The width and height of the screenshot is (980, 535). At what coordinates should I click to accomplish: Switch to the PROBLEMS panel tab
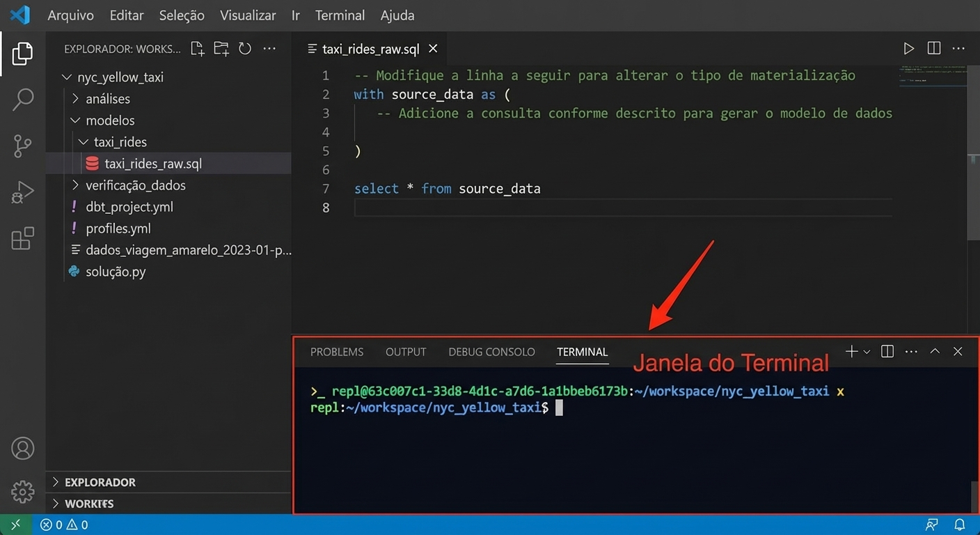point(337,352)
